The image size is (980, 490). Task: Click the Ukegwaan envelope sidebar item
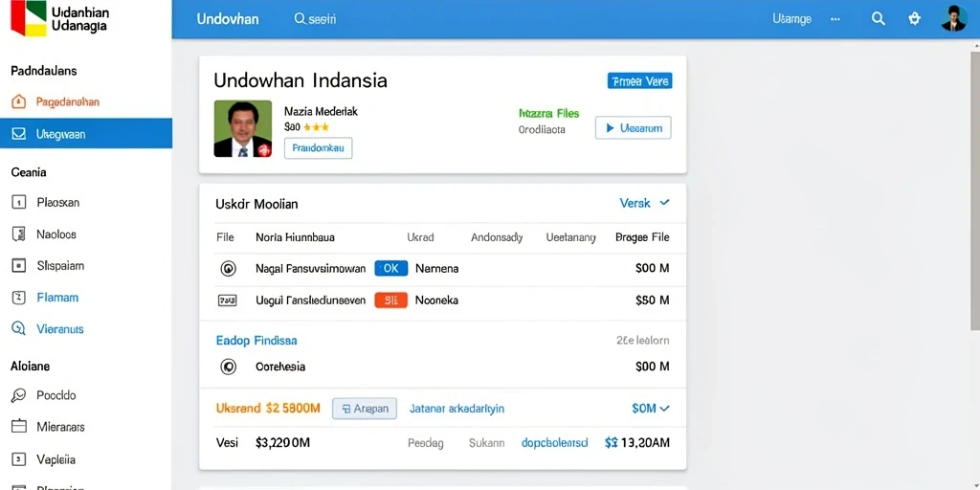coord(85,134)
